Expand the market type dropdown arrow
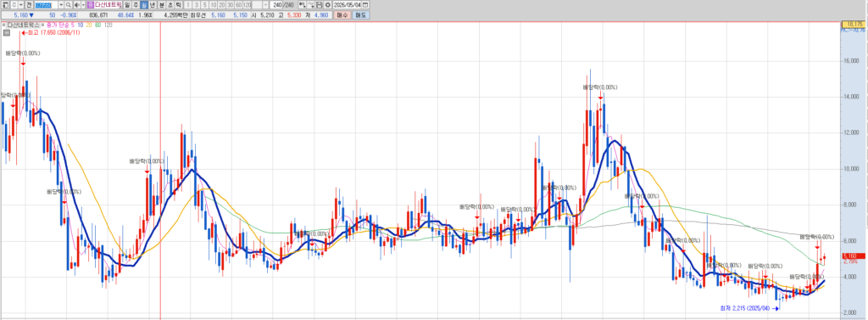The width and height of the screenshot is (868, 320). [x=21, y=5]
